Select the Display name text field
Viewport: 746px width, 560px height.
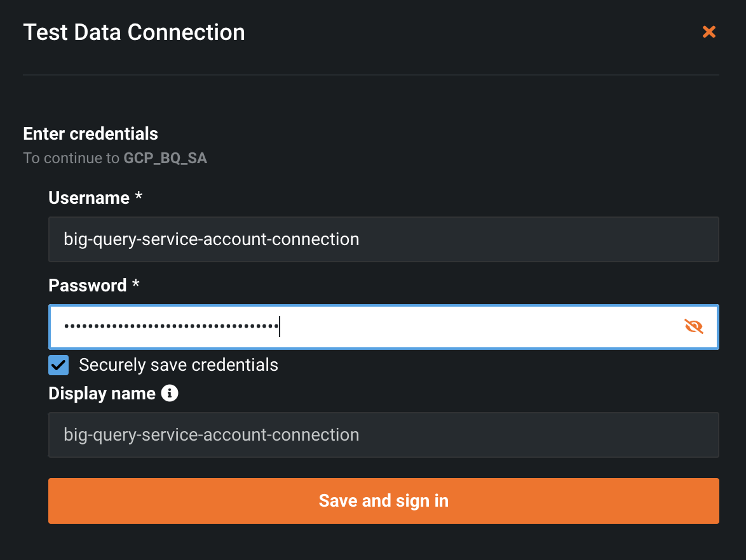(383, 435)
